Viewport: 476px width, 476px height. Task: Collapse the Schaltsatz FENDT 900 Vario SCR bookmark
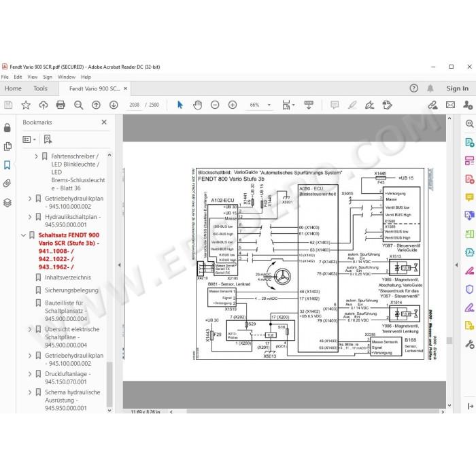23,235
